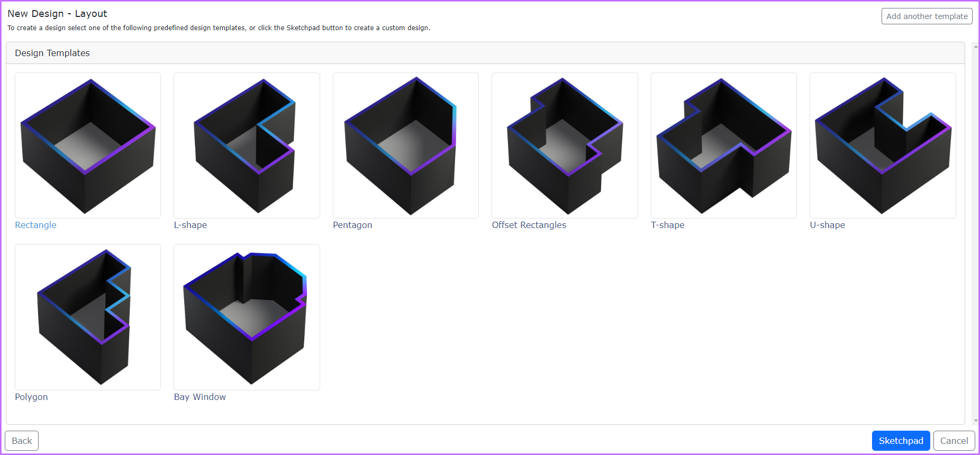Click the U-shape label text
The width and height of the screenshot is (980, 455).
click(x=827, y=225)
